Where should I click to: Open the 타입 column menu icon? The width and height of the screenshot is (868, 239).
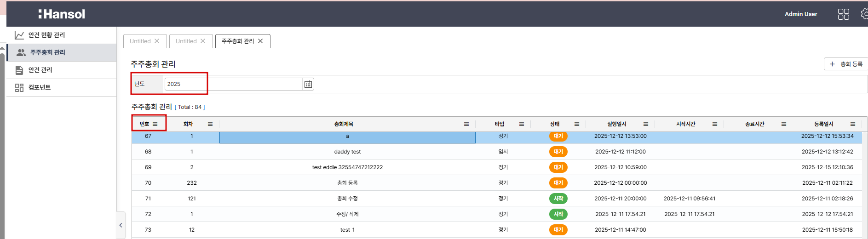point(522,124)
